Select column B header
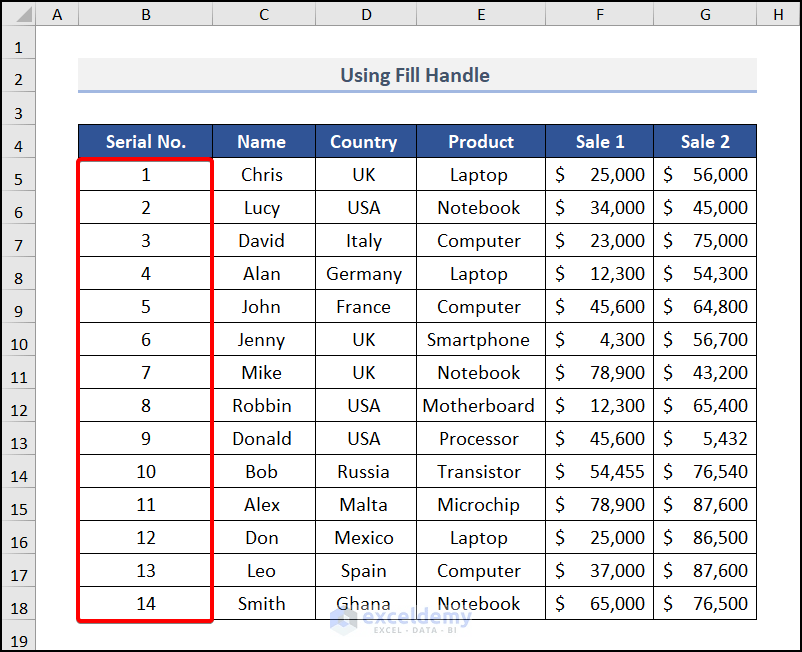The height and width of the screenshot is (652, 802). pyautogui.click(x=145, y=14)
